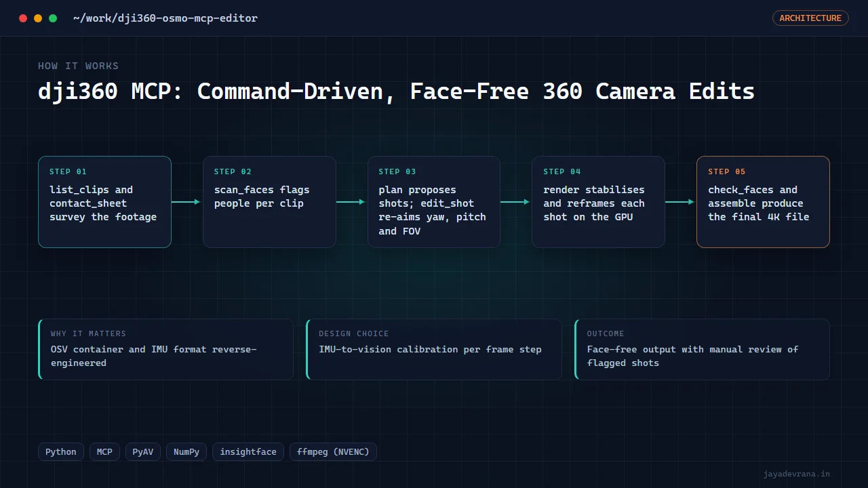This screenshot has height=488, width=868.
Task: Select the Step 03 plan and edit_shot card
Action: click(434, 202)
